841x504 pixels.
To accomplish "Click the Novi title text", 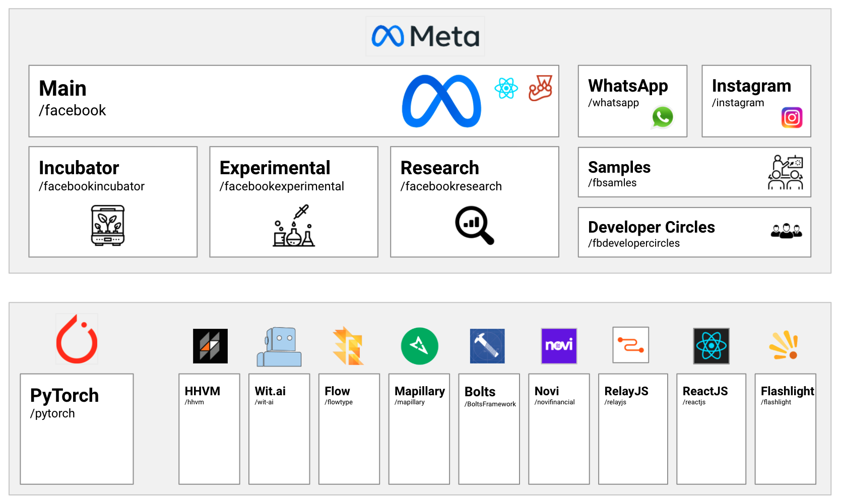I will point(547,391).
